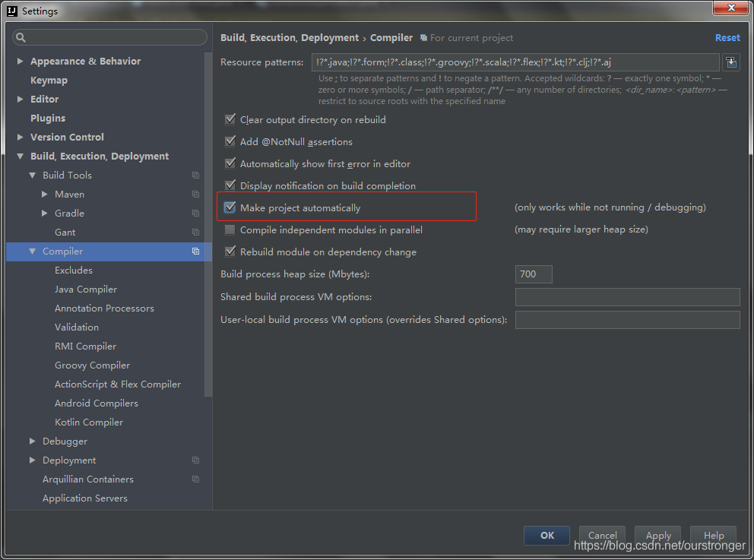
Task: Toggle Add @NotNull assertions checkbox
Action: pos(230,141)
